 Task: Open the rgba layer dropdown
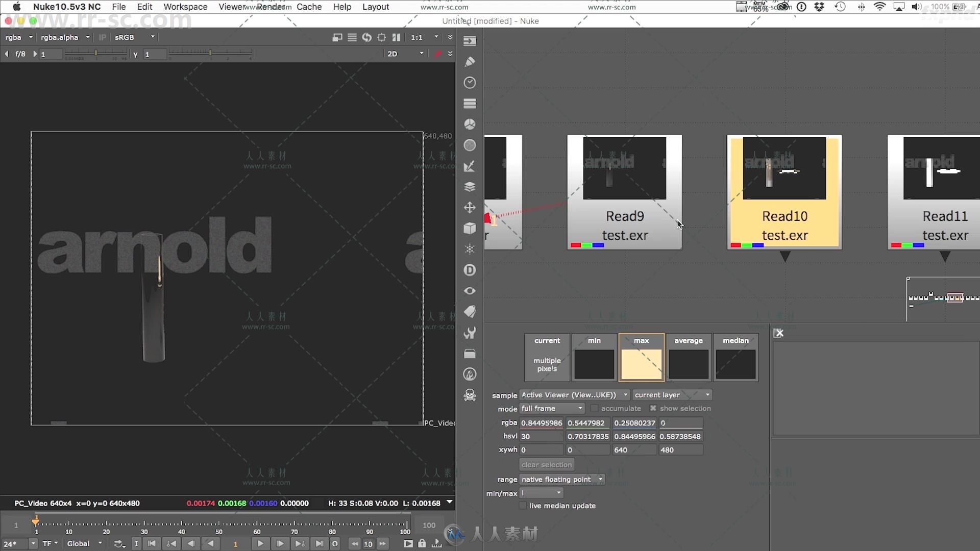pyautogui.click(x=18, y=37)
